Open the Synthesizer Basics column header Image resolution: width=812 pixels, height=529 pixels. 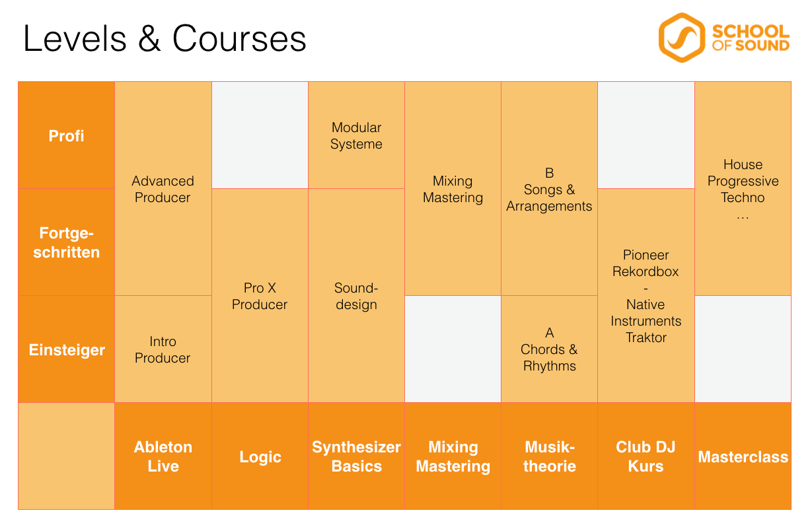point(357,456)
